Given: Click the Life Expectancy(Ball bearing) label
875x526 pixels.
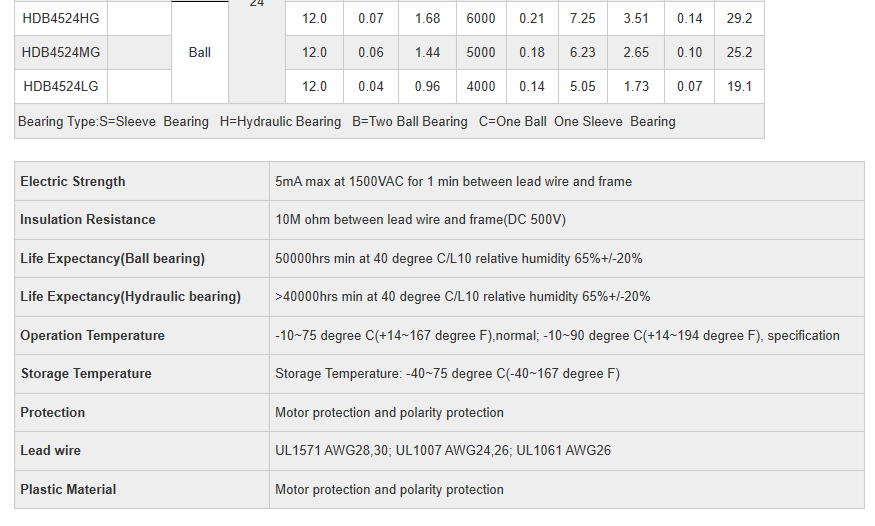Looking at the screenshot, I should coord(112,258).
